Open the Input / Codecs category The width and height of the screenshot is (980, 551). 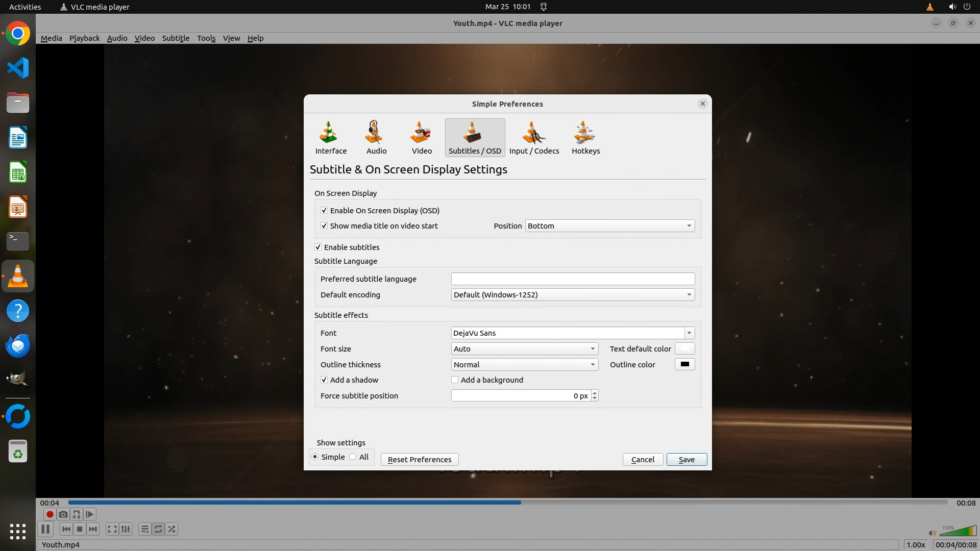[x=534, y=138]
